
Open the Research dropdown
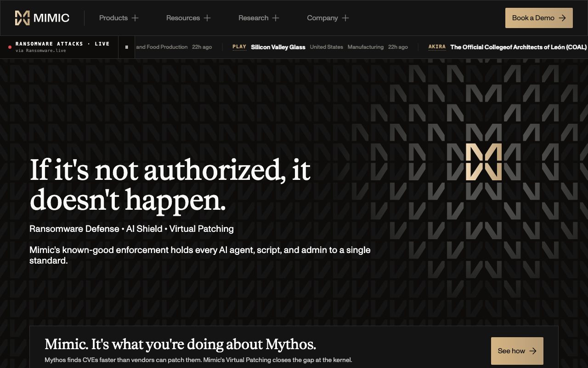click(259, 18)
